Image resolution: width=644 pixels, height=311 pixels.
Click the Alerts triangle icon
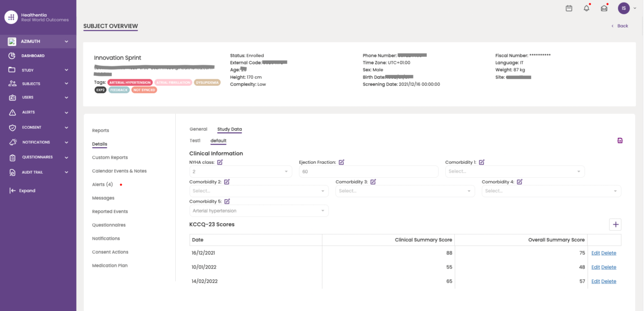12,112
